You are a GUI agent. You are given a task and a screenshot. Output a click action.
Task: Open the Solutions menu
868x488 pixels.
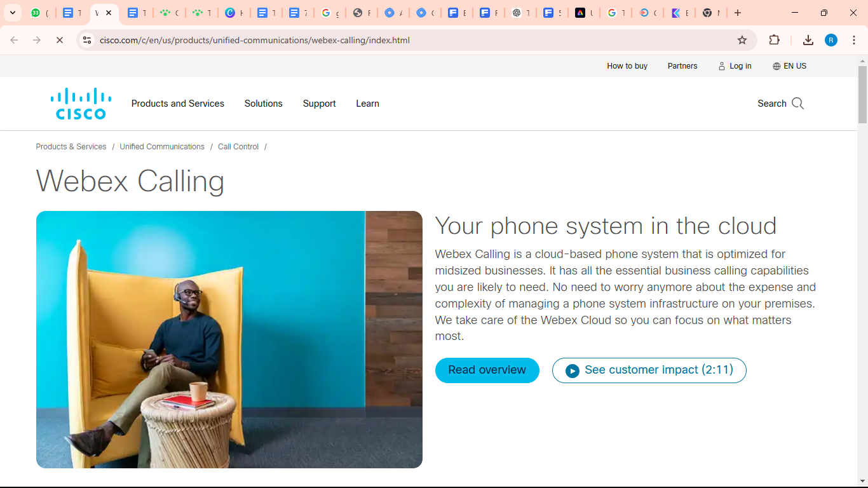click(263, 104)
